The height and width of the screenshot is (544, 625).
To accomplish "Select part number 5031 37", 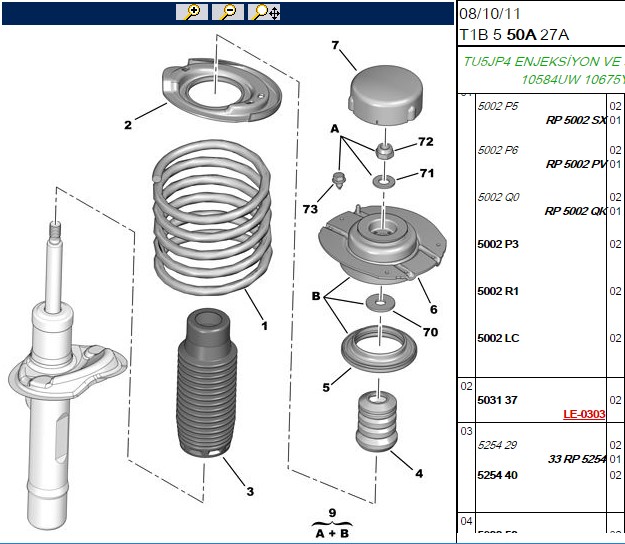I will [x=497, y=400].
